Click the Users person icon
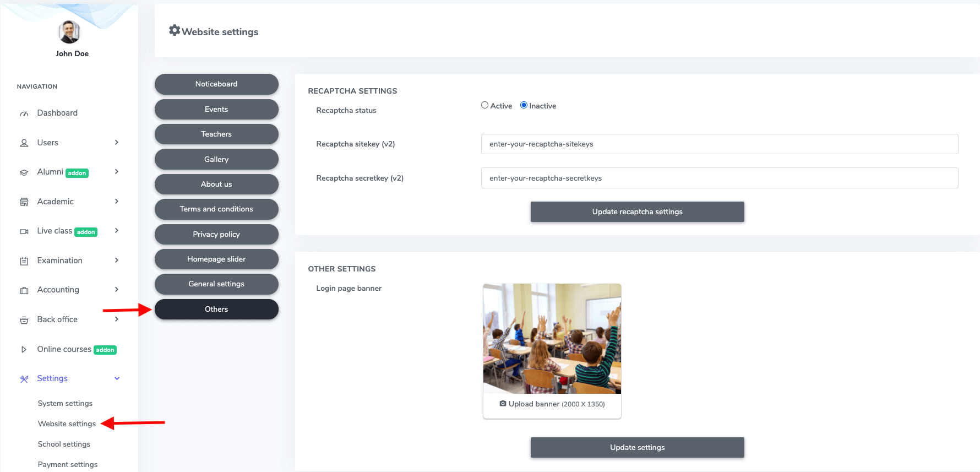This screenshot has height=472, width=980. pyautogui.click(x=24, y=143)
